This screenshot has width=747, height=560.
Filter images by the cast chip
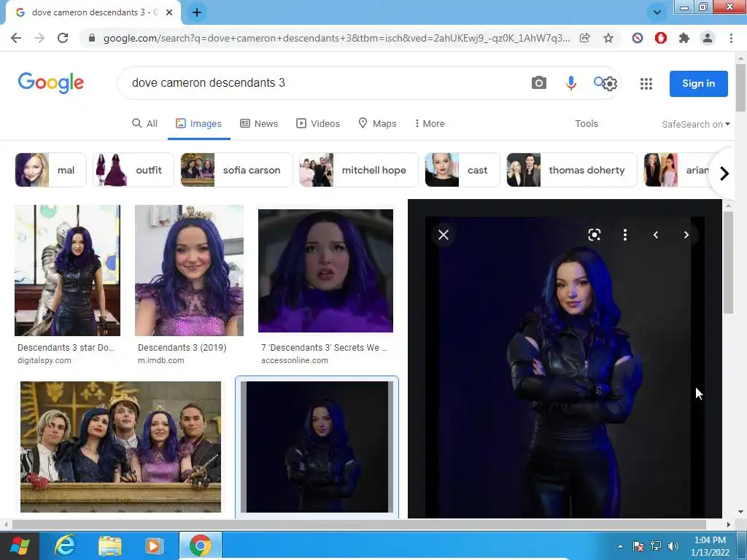point(462,170)
